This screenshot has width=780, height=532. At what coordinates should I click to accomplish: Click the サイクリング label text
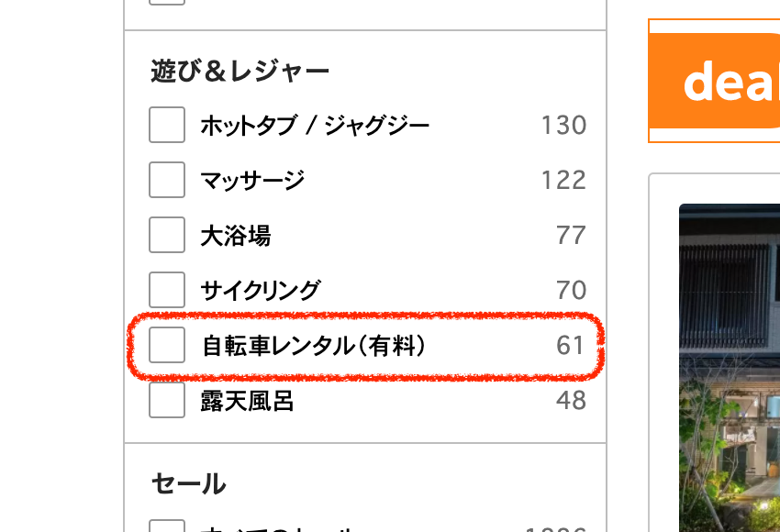tap(261, 291)
